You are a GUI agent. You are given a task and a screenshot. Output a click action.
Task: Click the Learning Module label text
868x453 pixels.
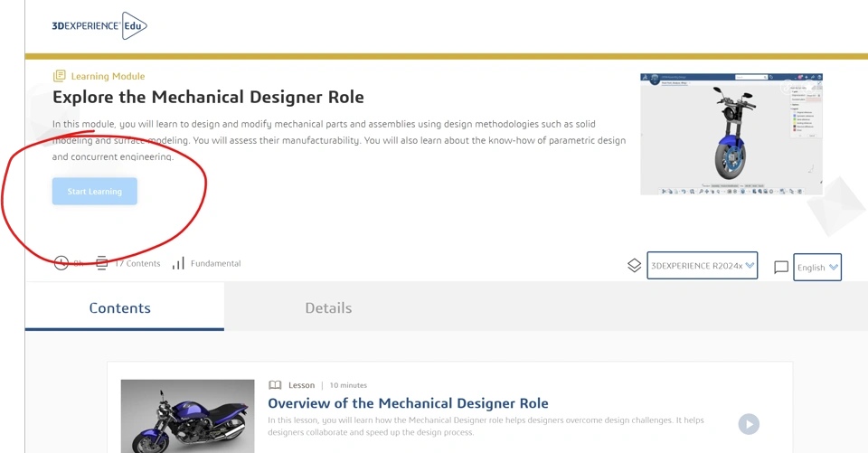coord(108,77)
